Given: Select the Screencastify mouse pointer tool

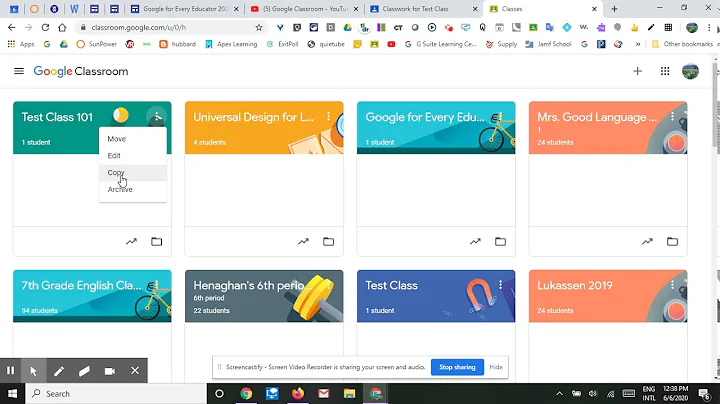Looking at the screenshot, I should pos(33,370).
